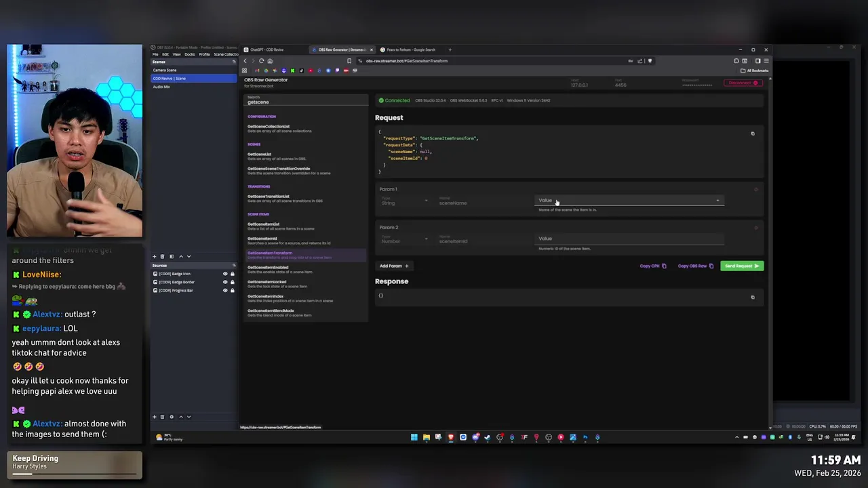Open the OBS View menu
This screenshot has width=868, height=488.
tap(176, 54)
